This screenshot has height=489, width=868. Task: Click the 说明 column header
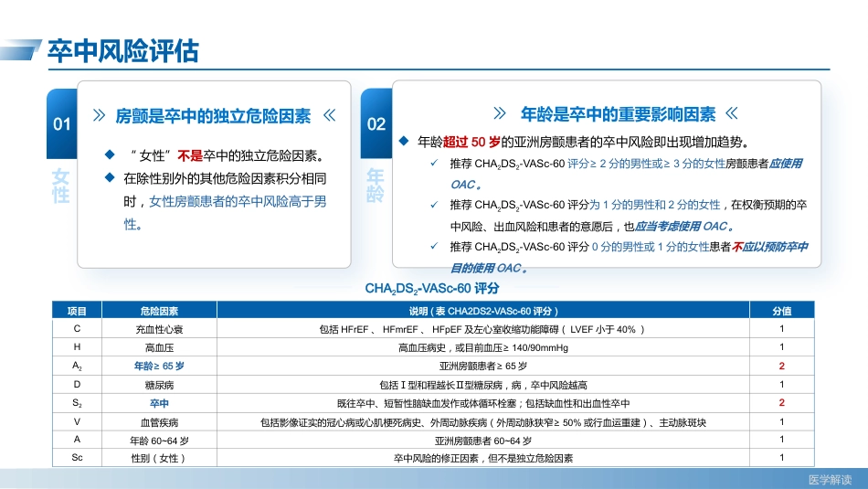coord(483,311)
